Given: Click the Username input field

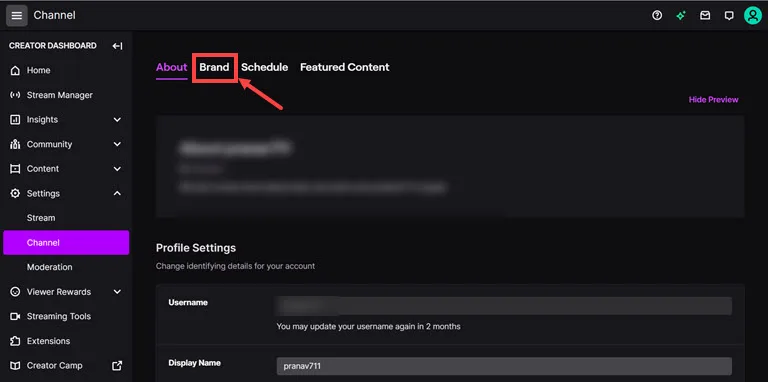Looking at the screenshot, I should point(504,306).
